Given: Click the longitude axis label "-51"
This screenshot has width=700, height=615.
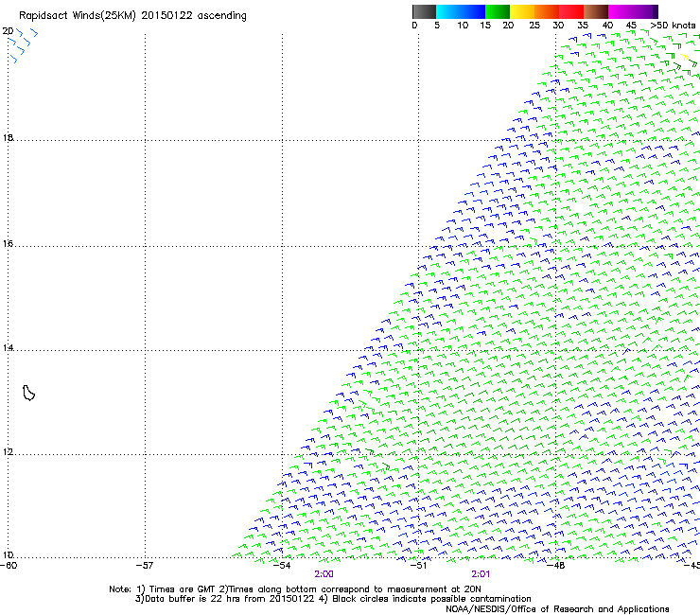Looking at the screenshot, I should pos(418,566).
